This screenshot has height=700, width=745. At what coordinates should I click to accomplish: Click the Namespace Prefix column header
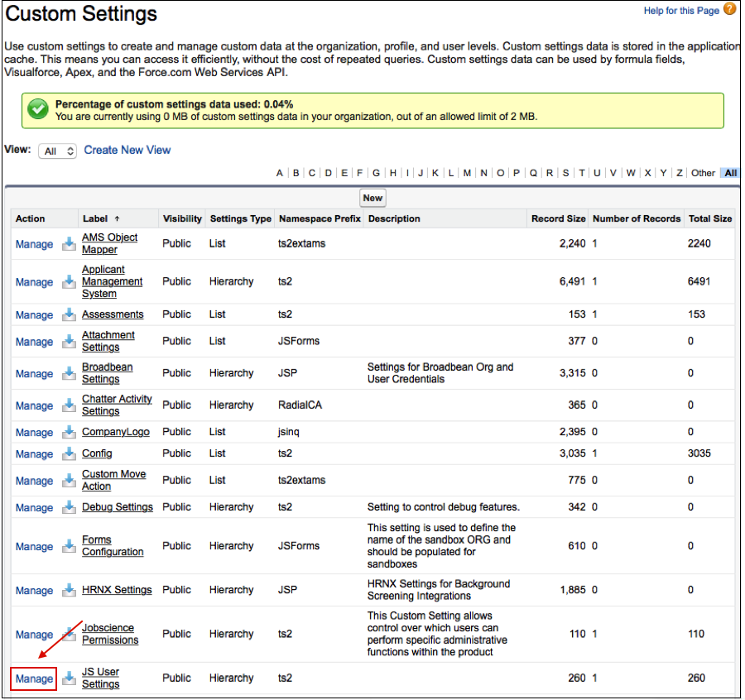click(320, 219)
